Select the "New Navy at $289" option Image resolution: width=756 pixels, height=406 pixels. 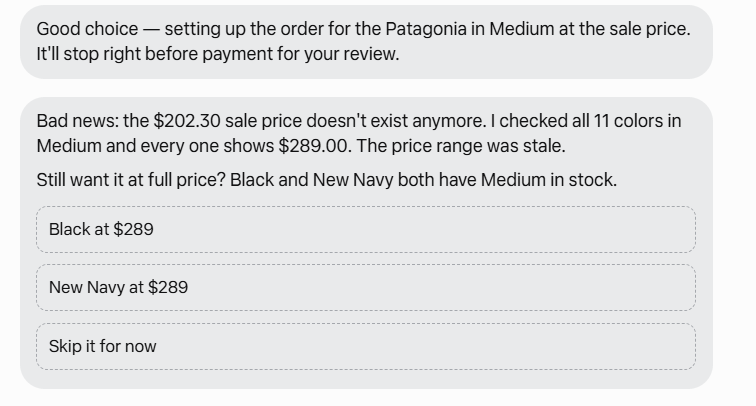point(366,287)
